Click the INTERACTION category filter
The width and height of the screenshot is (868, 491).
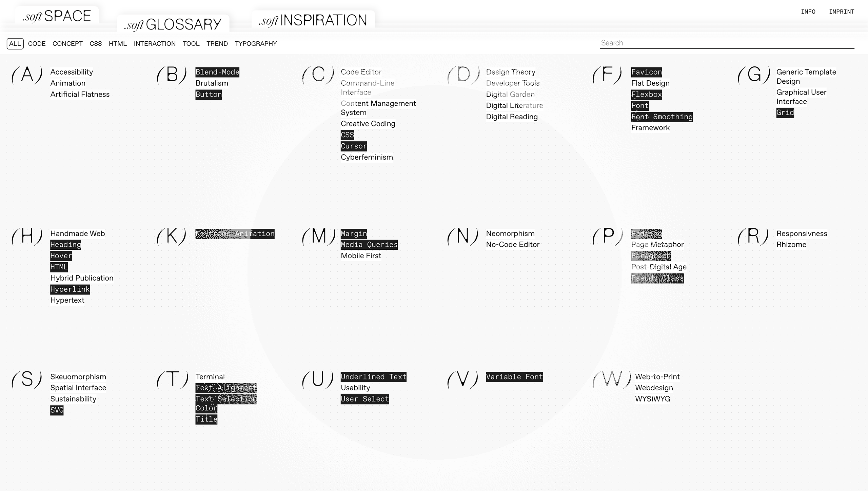click(x=154, y=43)
